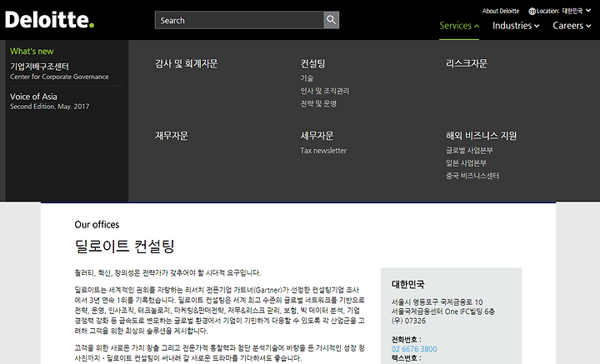Open 글로벌 사업본부 link

469,150
